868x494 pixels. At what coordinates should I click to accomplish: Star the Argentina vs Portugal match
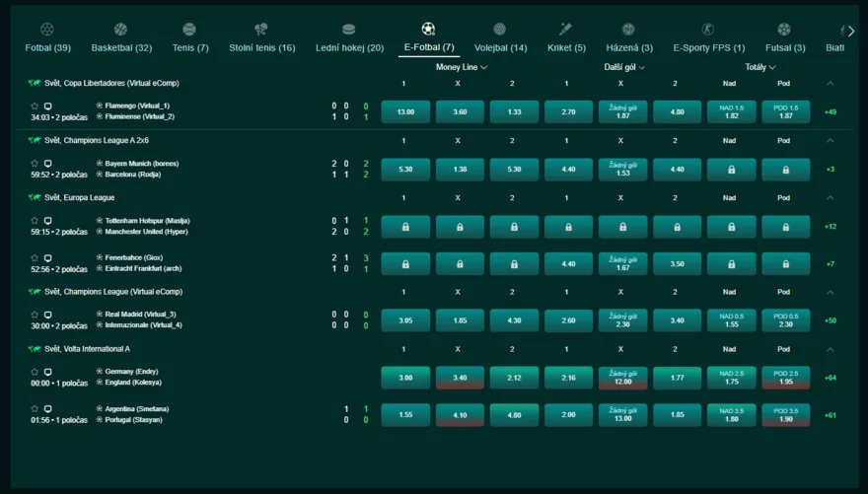click(36, 409)
